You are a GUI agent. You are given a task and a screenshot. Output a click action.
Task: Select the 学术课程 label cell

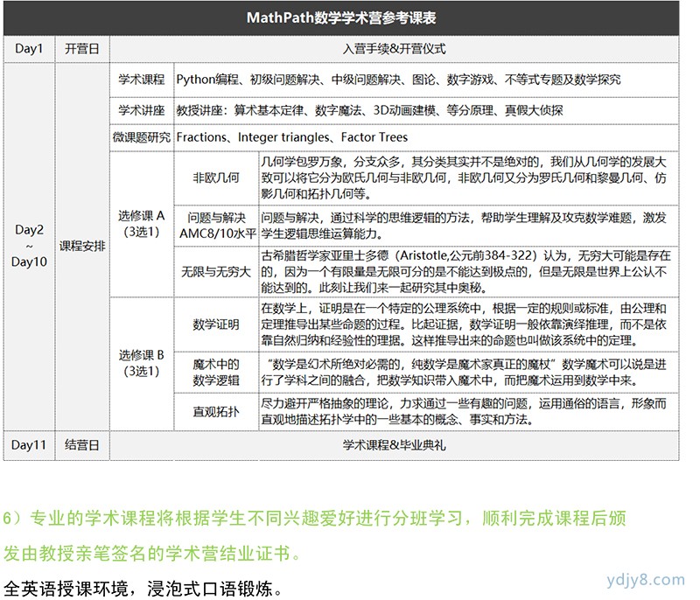tap(142, 80)
